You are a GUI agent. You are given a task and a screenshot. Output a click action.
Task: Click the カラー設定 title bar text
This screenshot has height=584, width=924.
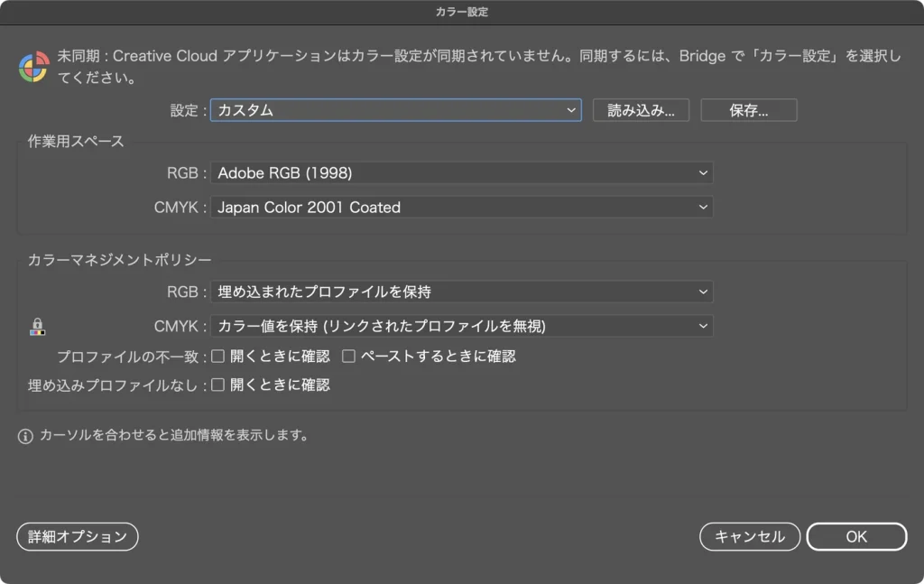pos(462,12)
